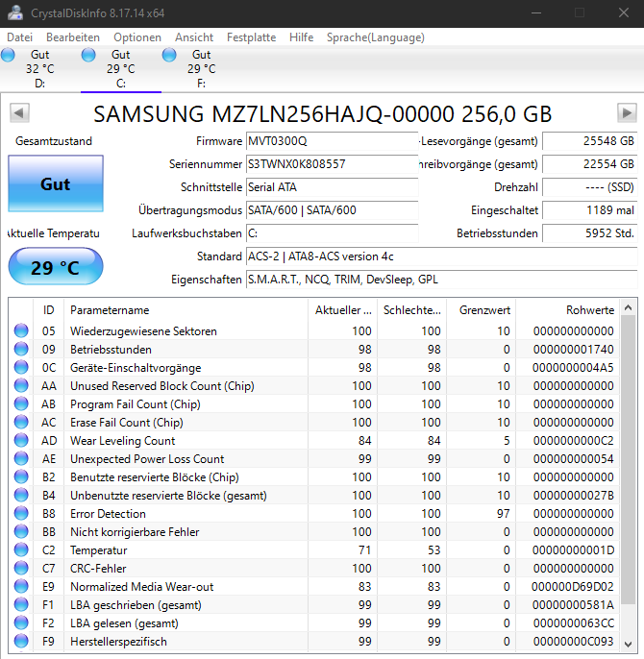Screen dimensions: 644x659
Task: Click CrystalDiskInfo app icon in title bar
Action: point(15,12)
